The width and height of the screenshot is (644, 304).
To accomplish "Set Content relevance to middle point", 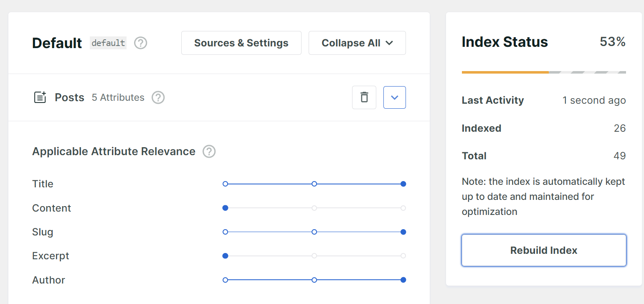I will click(x=314, y=208).
